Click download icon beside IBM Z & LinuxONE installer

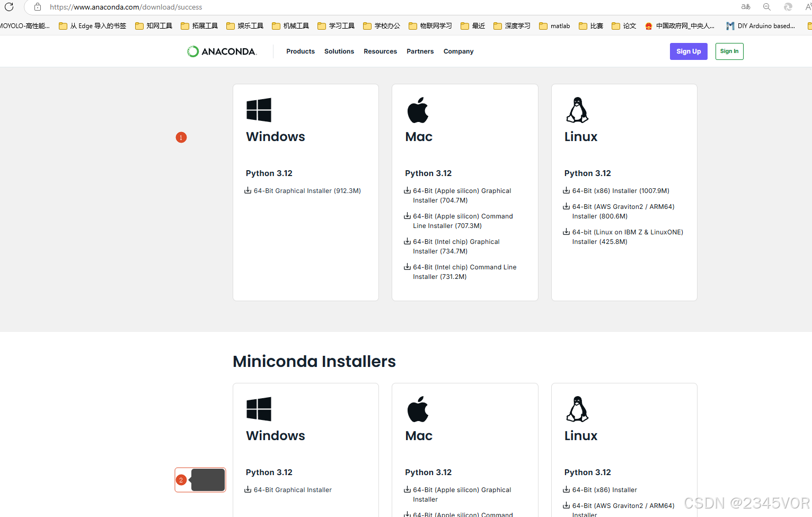[566, 232]
